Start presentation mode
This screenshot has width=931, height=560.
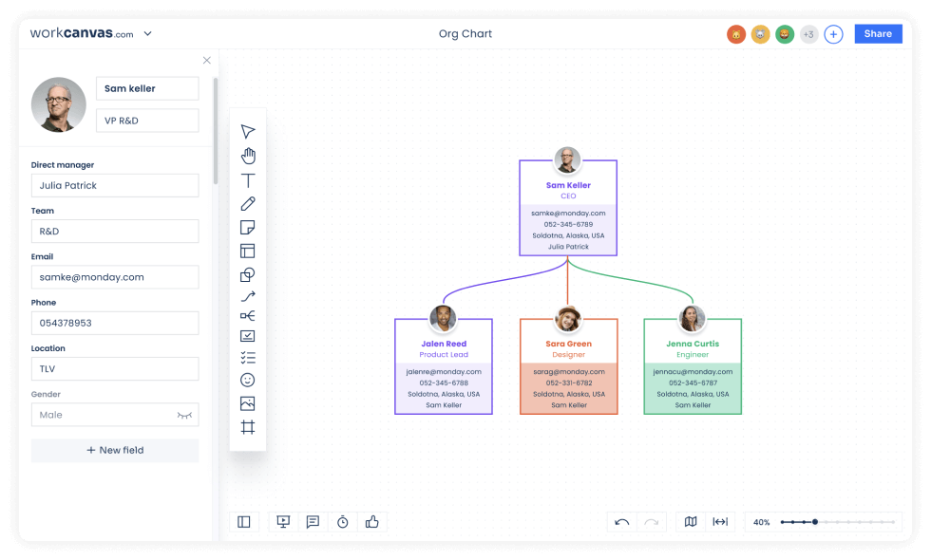pyautogui.click(x=283, y=522)
